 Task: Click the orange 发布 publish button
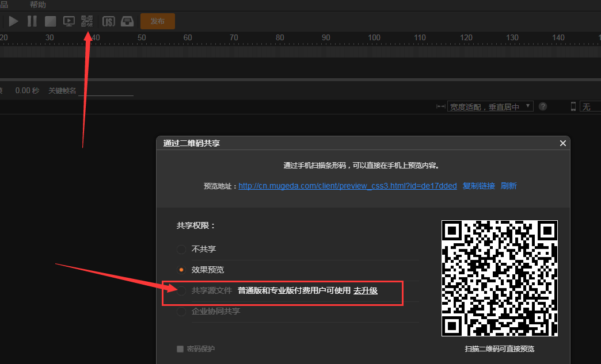pyautogui.click(x=158, y=21)
